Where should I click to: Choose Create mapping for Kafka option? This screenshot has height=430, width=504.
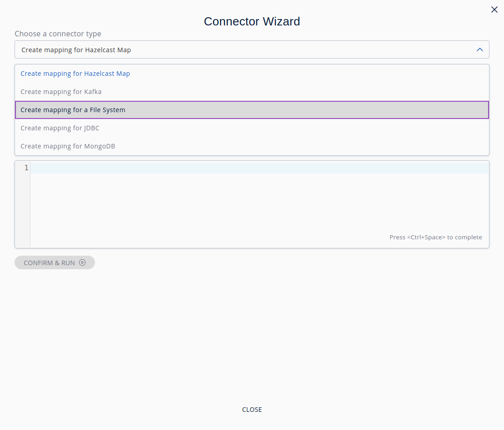61,92
